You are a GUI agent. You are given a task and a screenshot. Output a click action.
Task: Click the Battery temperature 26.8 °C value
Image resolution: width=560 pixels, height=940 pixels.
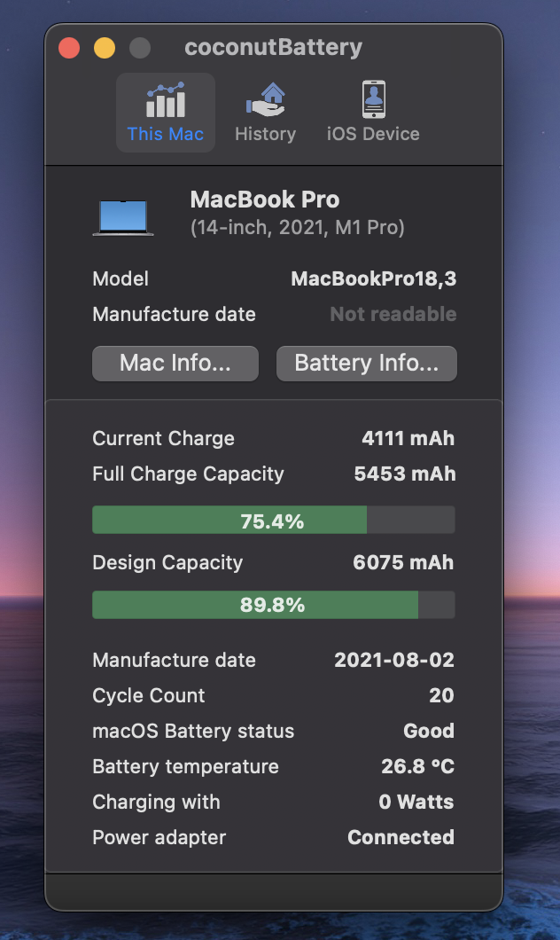click(x=417, y=766)
